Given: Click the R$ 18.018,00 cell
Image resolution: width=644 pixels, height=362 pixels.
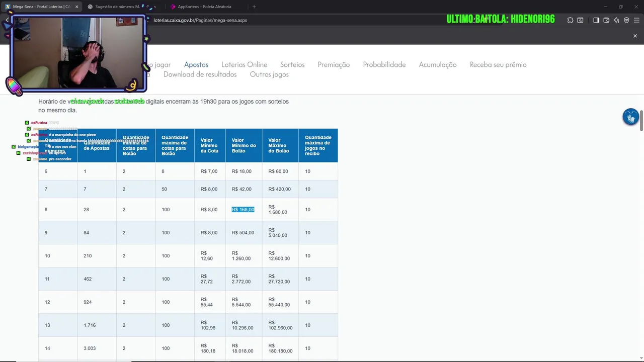Looking at the screenshot, I should [x=243, y=348].
